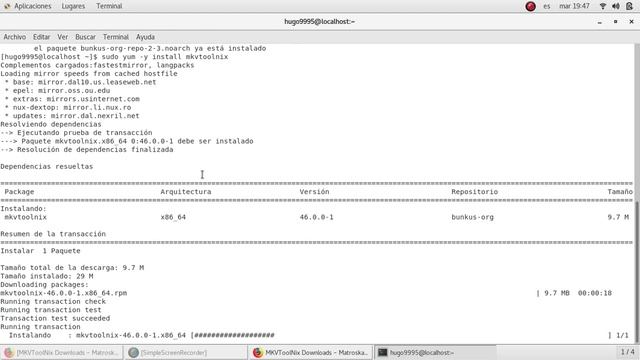Click the SimpleScreenRecorder icon in taskbar
640x360 pixels.
click(x=133, y=352)
